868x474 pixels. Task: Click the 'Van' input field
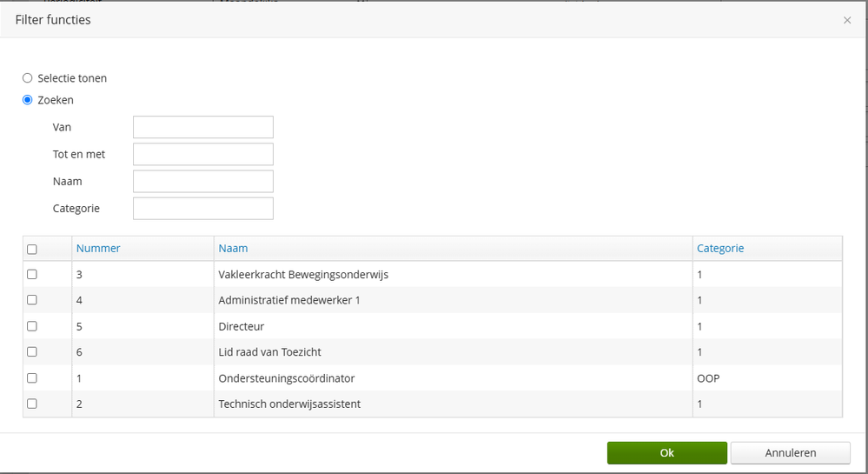pyautogui.click(x=202, y=127)
